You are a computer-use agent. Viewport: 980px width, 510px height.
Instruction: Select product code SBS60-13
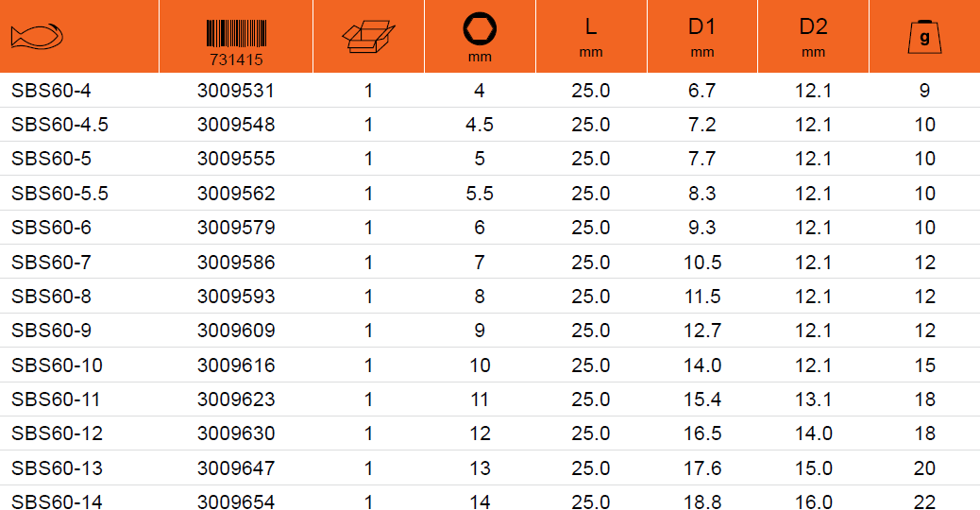tap(57, 468)
